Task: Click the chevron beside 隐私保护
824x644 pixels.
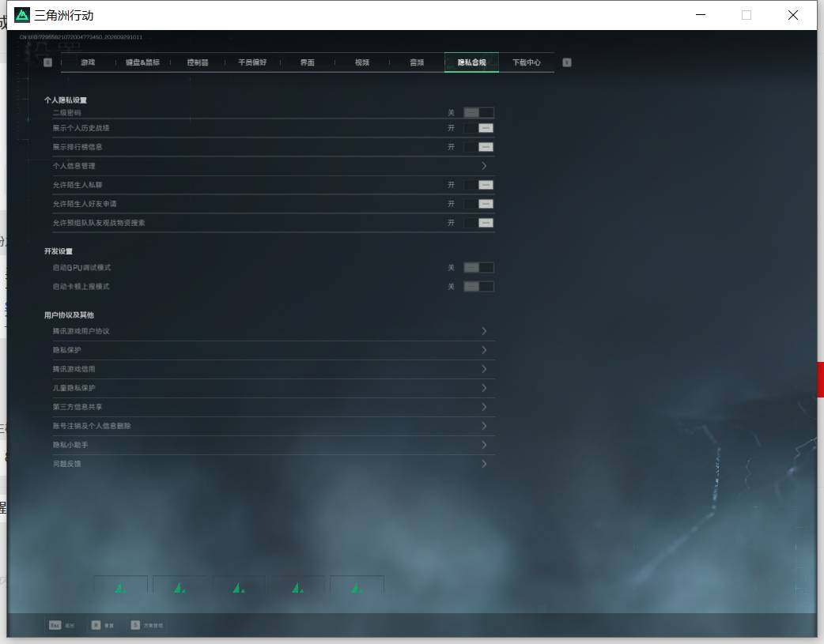Action: click(x=484, y=350)
